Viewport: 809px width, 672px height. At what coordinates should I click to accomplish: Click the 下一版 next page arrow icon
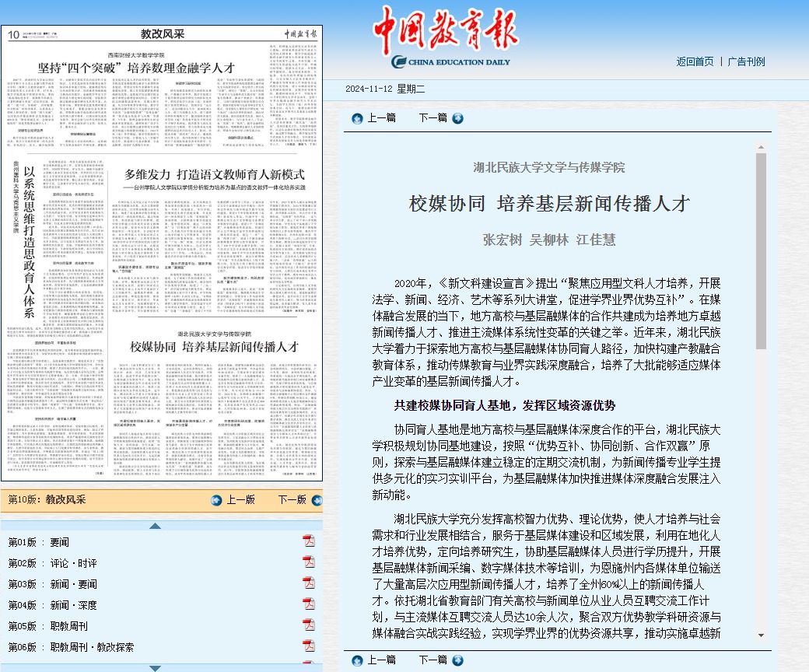tap(317, 500)
